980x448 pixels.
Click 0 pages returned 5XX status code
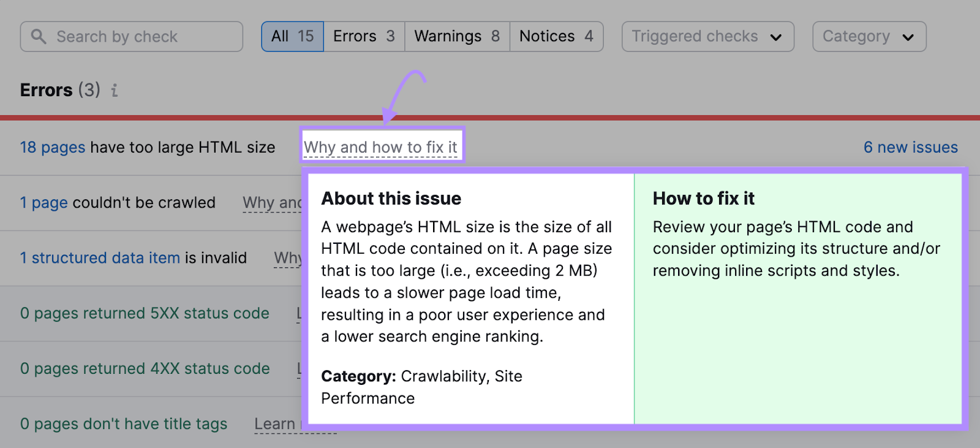tap(145, 313)
